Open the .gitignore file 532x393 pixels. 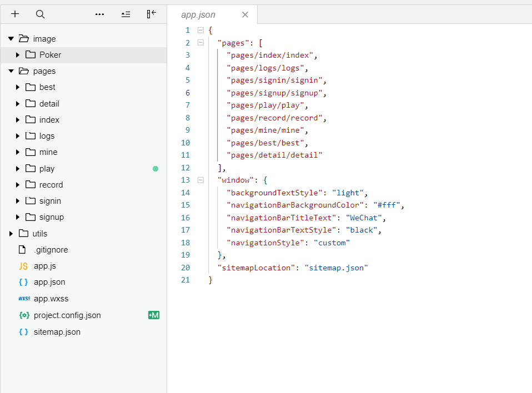[x=51, y=250]
